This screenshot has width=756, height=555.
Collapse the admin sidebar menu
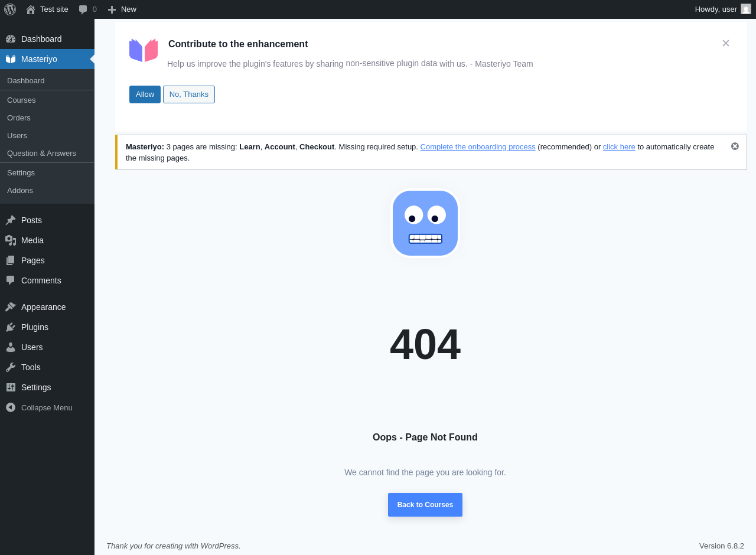tap(47, 407)
